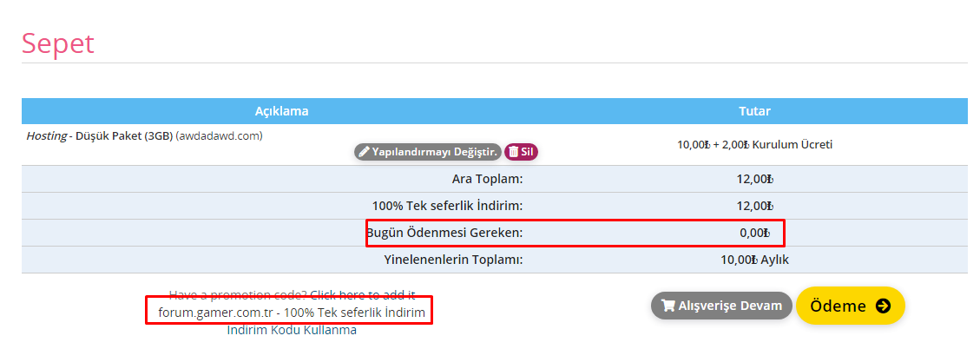980x349 pixels.
Task: Proceed to checkout with the Ödeme button
Action: (x=850, y=306)
